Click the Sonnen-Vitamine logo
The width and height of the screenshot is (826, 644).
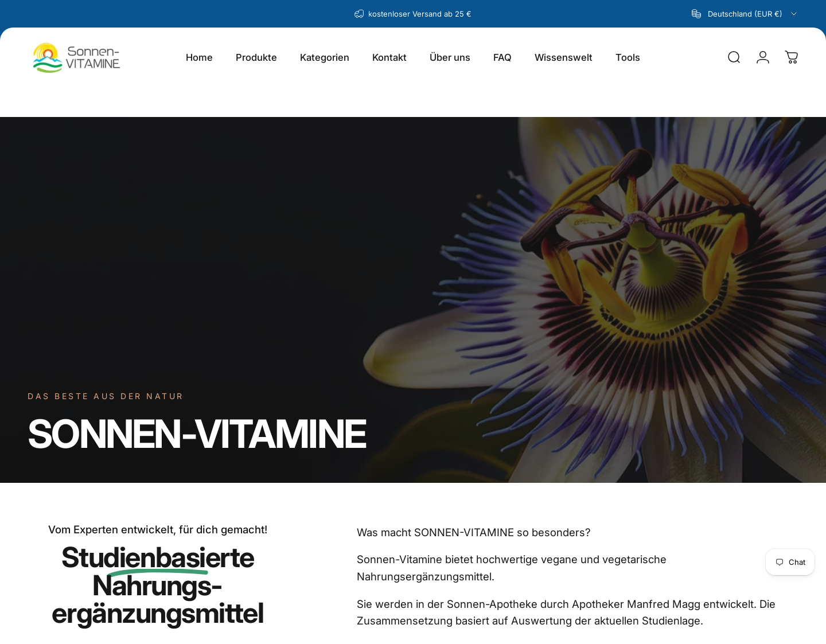pos(76,58)
